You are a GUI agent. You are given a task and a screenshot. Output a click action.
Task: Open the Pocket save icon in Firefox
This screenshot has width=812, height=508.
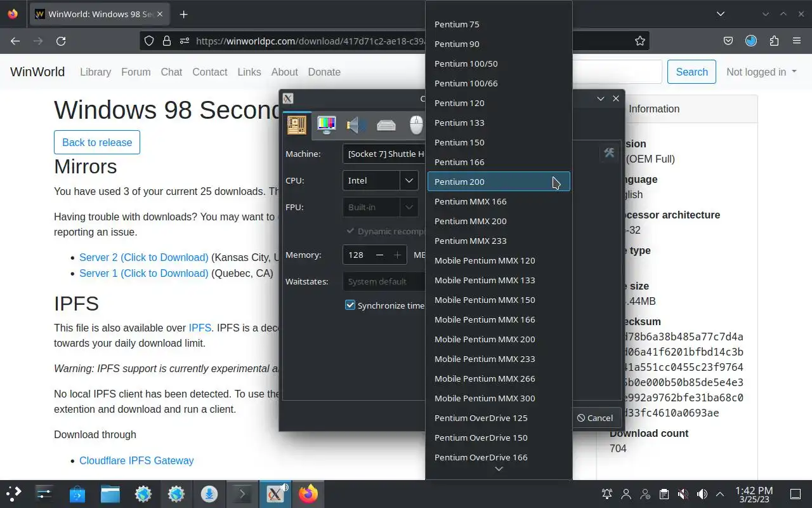click(728, 41)
